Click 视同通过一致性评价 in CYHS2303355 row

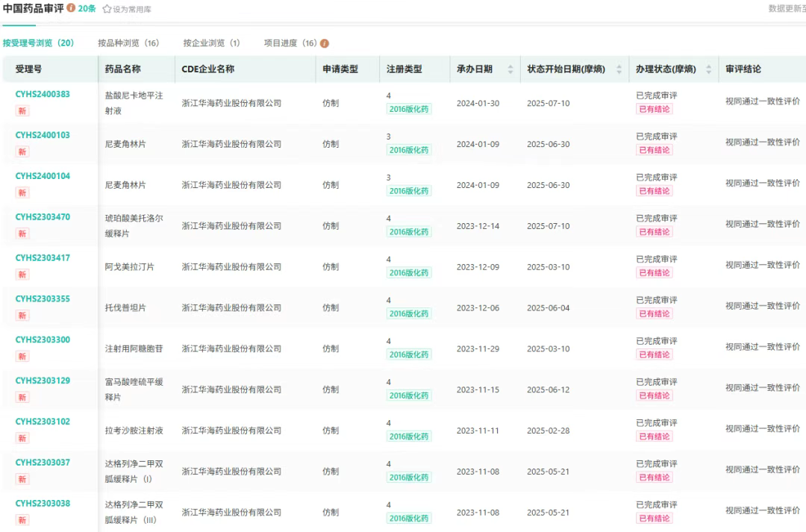click(763, 306)
